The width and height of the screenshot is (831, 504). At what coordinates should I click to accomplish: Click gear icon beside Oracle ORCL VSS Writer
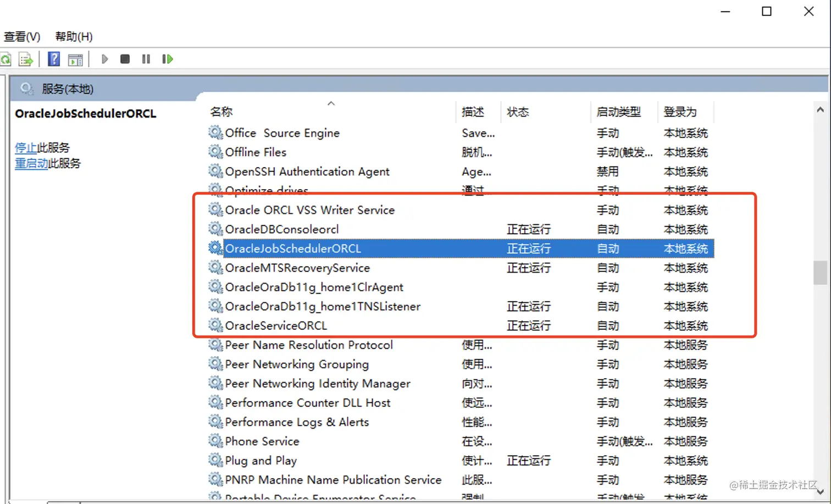coord(215,209)
